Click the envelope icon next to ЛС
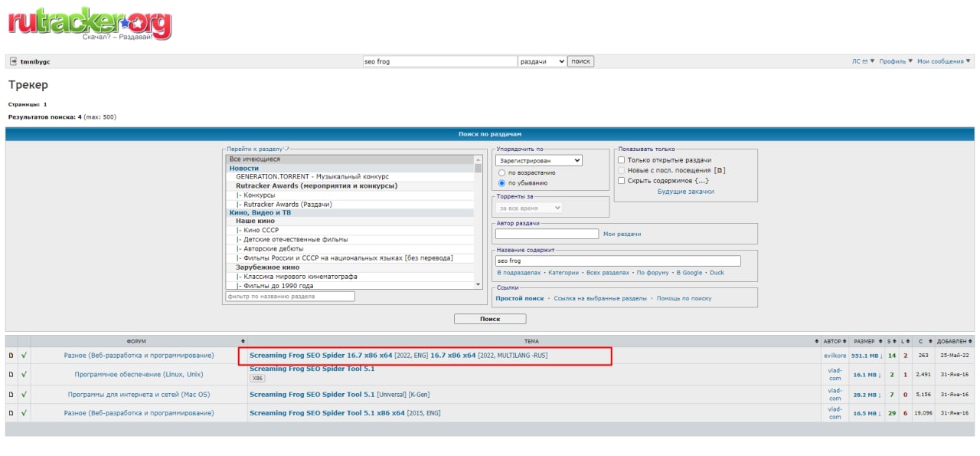 coord(865,61)
